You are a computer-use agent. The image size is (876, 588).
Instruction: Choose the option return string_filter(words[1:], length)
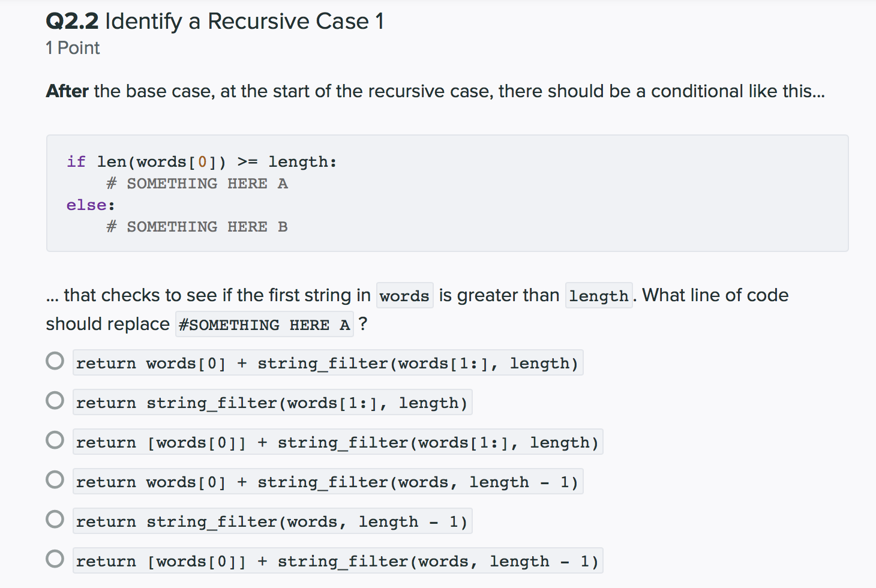pyautogui.click(x=55, y=401)
